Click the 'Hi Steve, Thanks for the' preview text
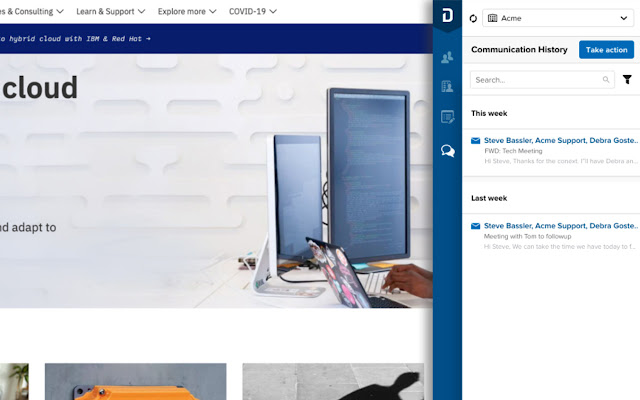640x400 pixels. [561, 161]
